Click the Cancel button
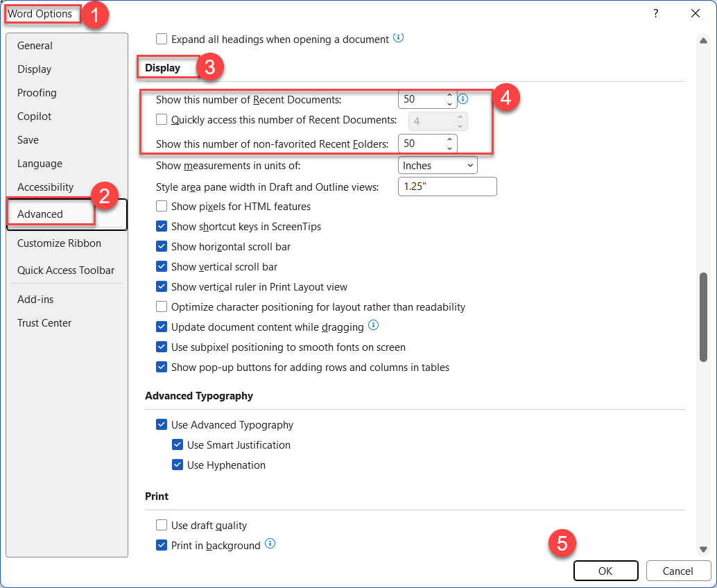Viewport: 717px width, 588px height. point(677,571)
